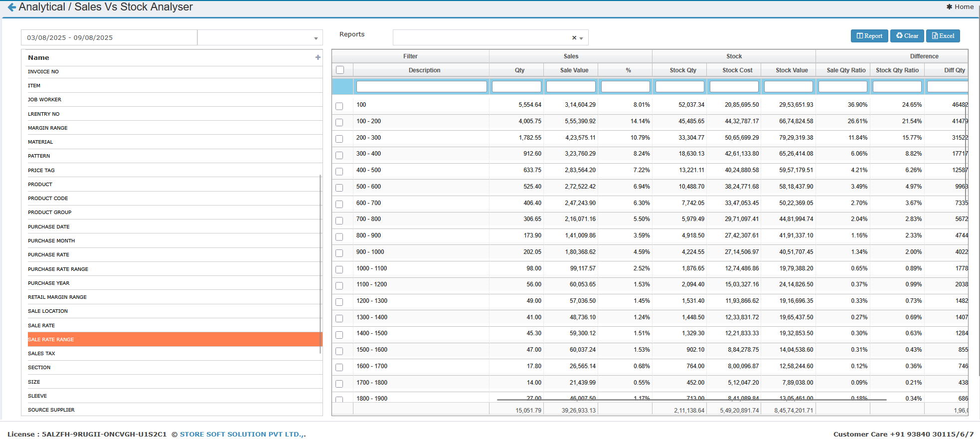Check the box for the 100 - 200 row

[x=339, y=122]
